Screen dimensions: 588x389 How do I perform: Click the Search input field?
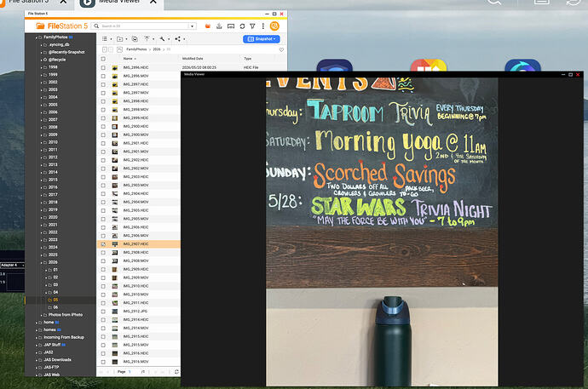144,26
